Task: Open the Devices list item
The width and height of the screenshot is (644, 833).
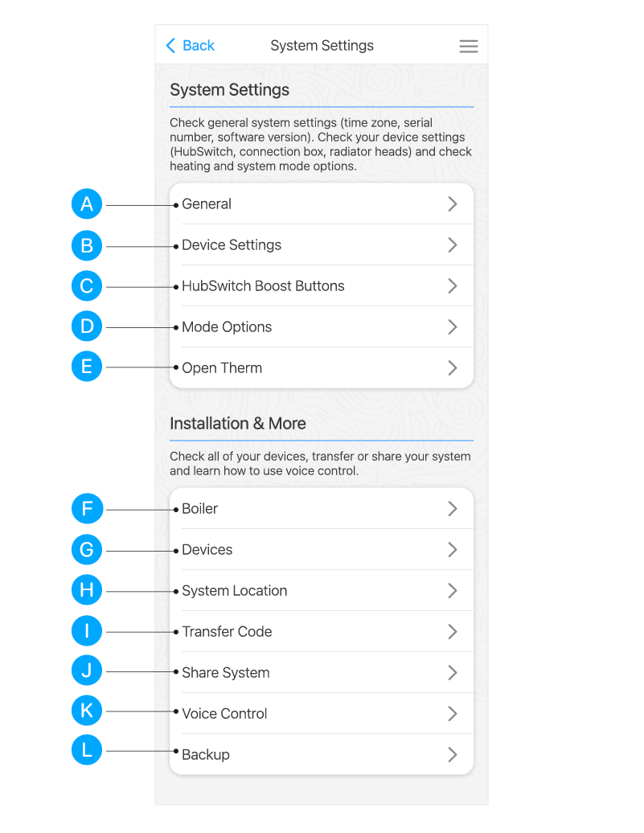Action: tap(207, 550)
